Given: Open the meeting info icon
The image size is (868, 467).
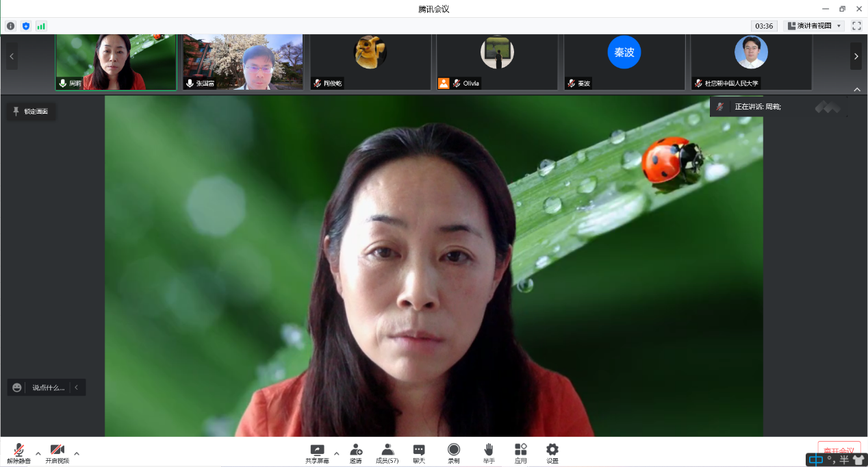Looking at the screenshot, I should tap(11, 26).
